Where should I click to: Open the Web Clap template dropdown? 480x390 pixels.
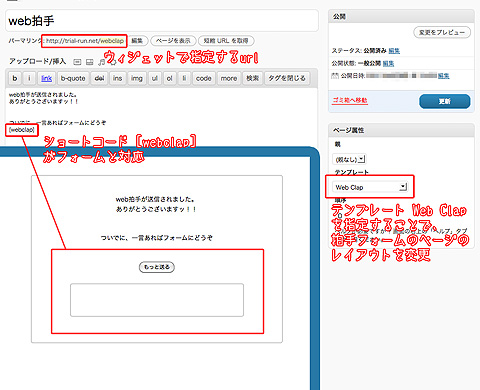[x=370, y=187]
